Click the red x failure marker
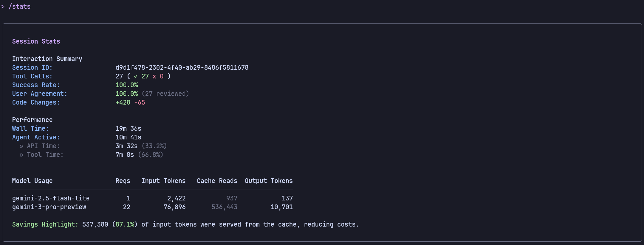 click(x=154, y=76)
